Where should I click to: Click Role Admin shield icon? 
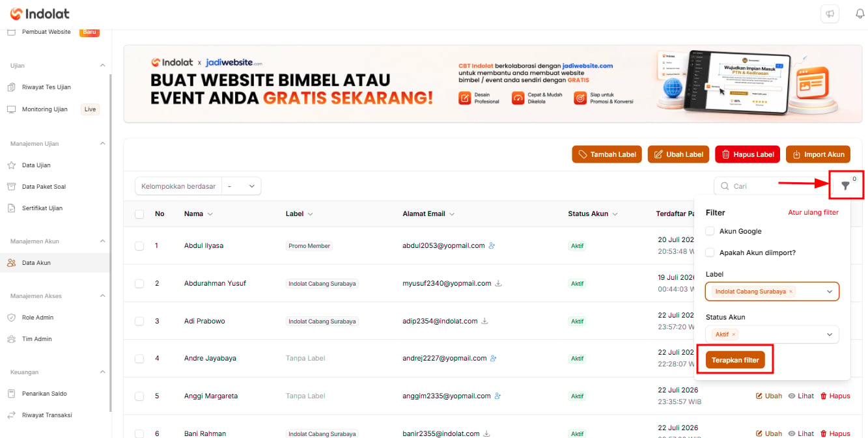pos(11,318)
